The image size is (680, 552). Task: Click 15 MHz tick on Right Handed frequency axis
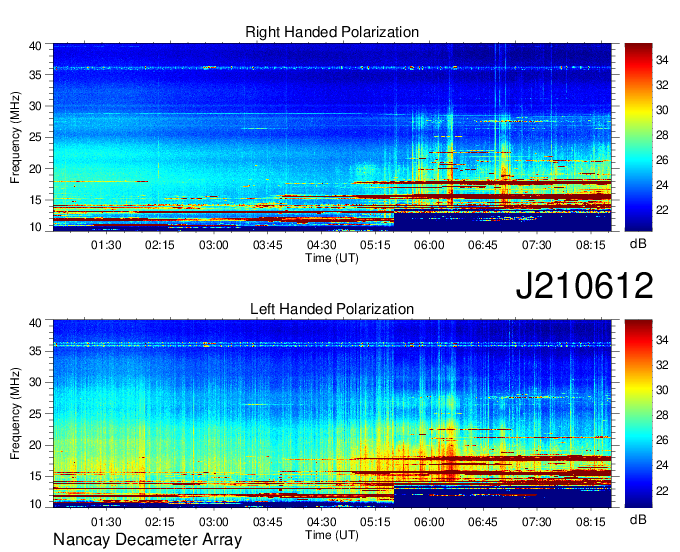tap(36, 200)
